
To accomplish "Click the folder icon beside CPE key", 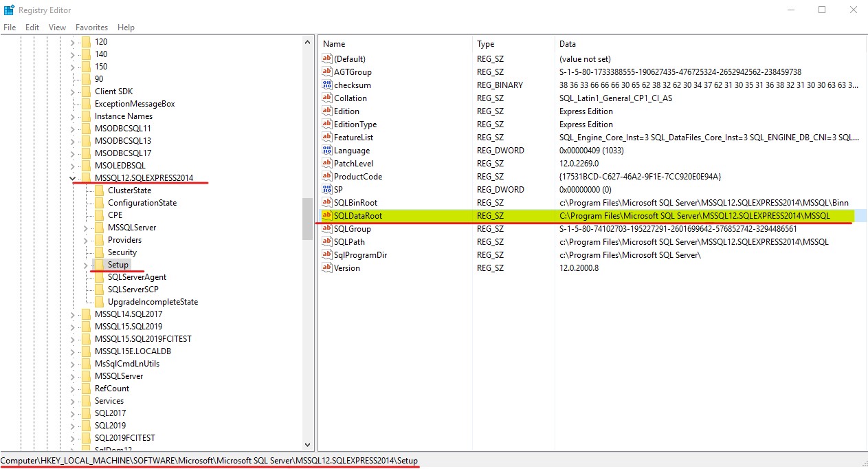I will click(x=99, y=215).
